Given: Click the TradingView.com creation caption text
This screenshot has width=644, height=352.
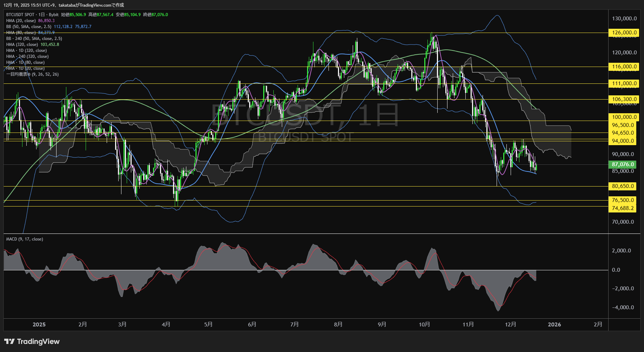Looking at the screenshot, I should (x=64, y=5).
